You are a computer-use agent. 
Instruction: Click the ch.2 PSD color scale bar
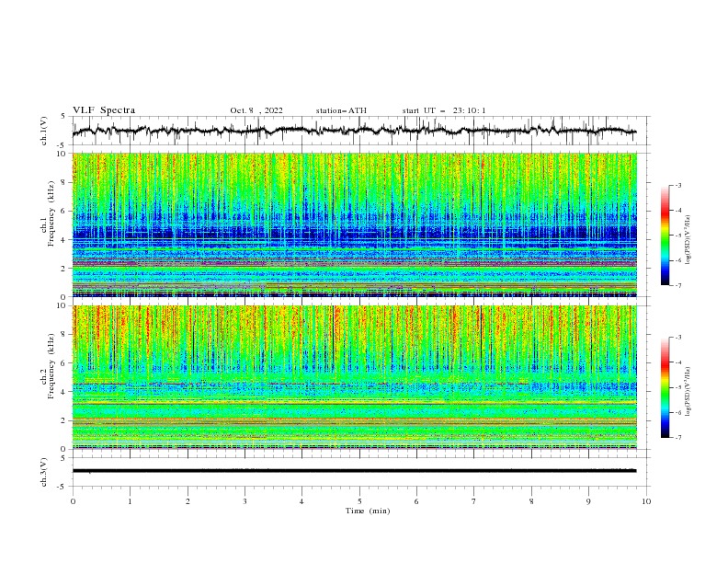pyautogui.click(x=665, y=387)
